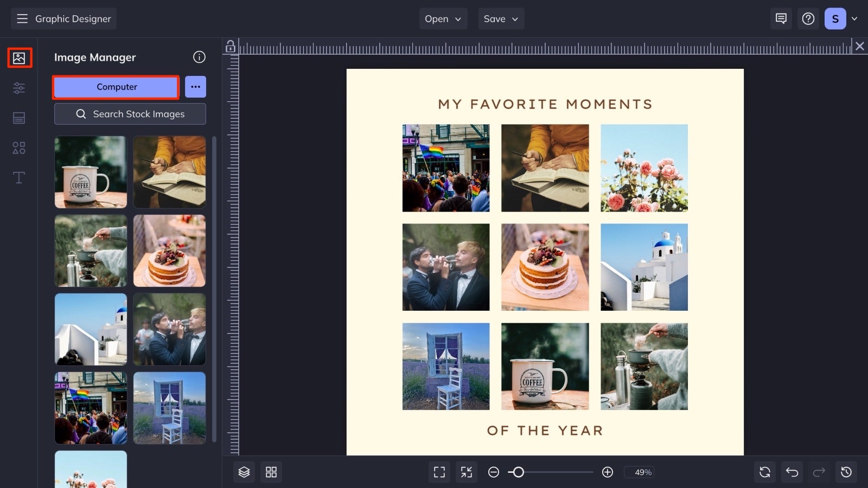Toggle the canvas ruler lock padlock
The image size is (868, 488).
click(230, 47)
